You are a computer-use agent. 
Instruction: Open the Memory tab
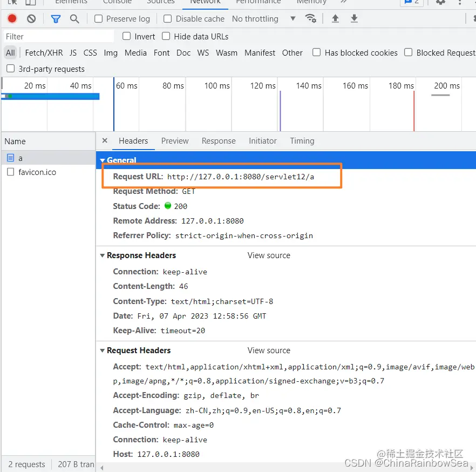click(x=311, y=2)
